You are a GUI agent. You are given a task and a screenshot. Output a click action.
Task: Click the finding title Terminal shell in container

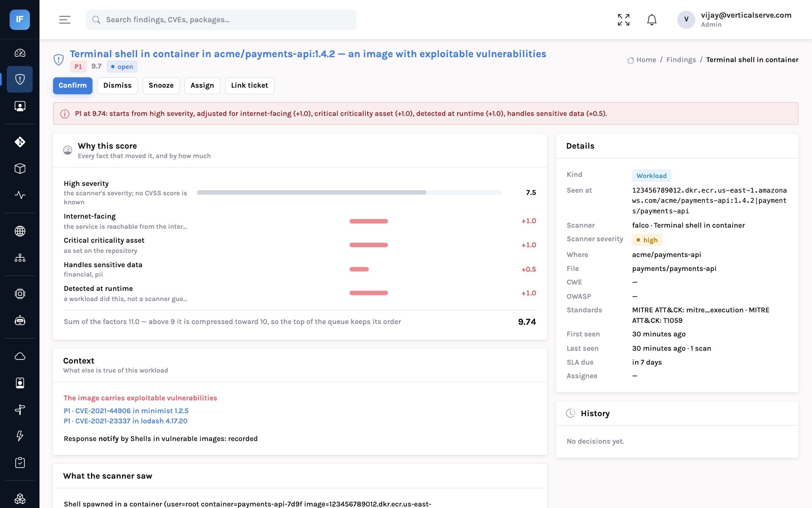(308, 54)
